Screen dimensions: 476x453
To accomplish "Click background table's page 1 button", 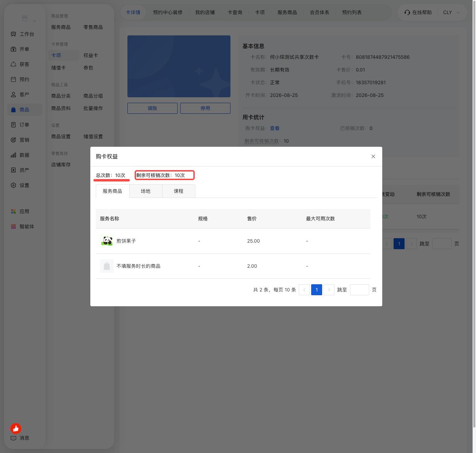I will [x=399, y=244].
